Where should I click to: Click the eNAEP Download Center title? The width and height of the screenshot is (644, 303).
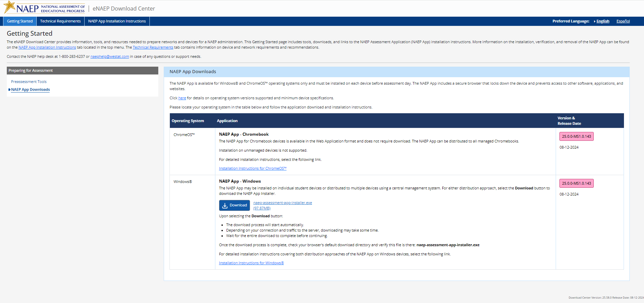pos(124,9)
